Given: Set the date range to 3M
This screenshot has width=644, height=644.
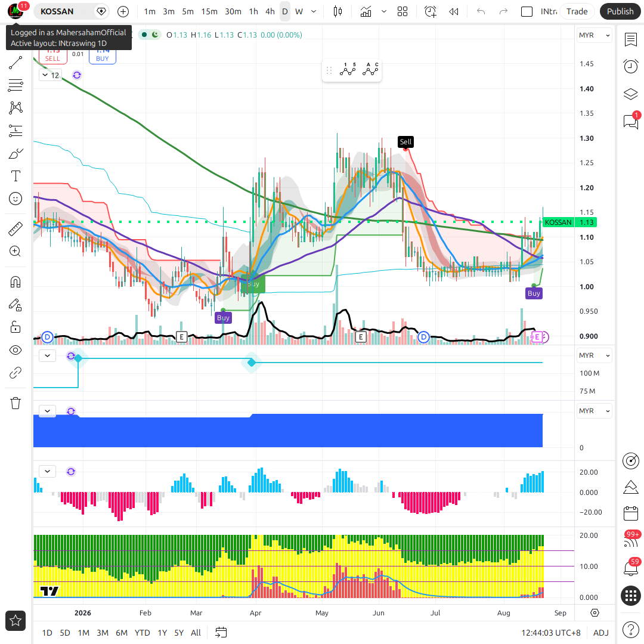Looking at the screenshot, I should tap(103, 633).
